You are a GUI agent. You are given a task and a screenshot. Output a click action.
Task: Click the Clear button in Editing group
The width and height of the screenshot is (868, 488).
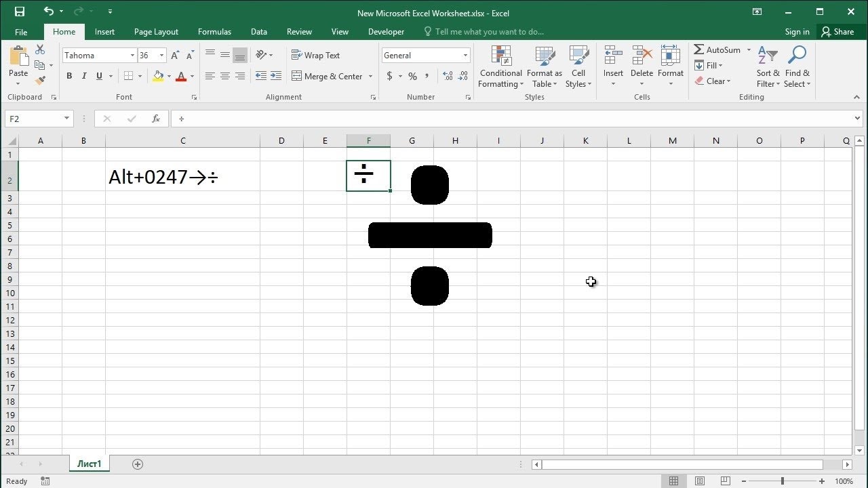pos(712,81)
